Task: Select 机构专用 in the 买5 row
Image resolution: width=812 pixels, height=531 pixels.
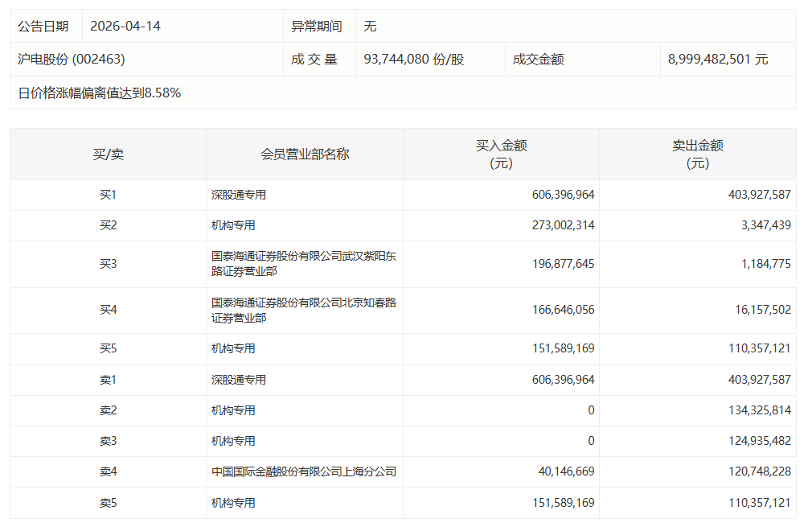Action: coord(233,348)
